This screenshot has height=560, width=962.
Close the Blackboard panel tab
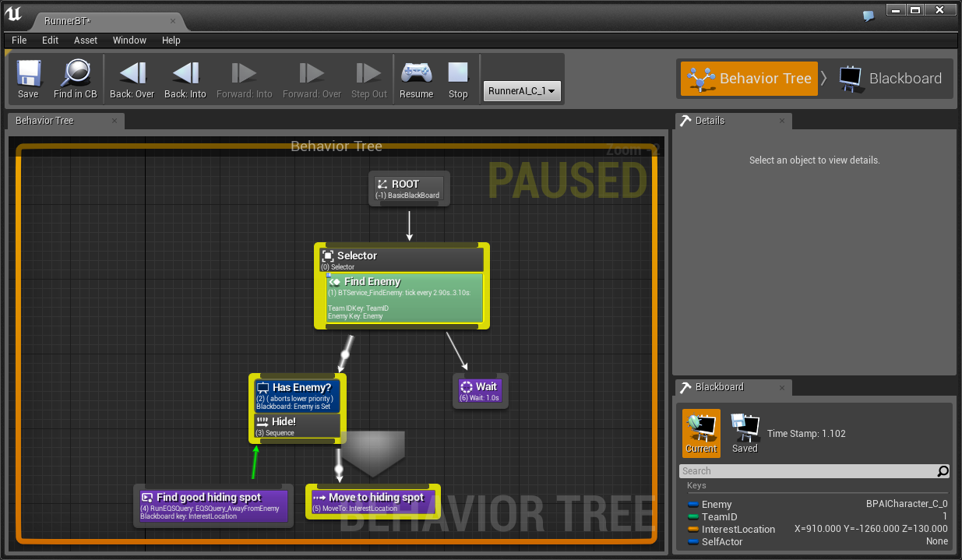(783, 387)
